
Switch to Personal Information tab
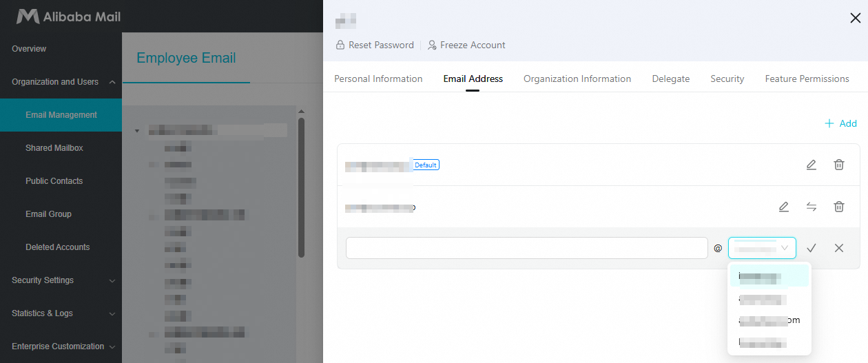[x=378, y=79]
